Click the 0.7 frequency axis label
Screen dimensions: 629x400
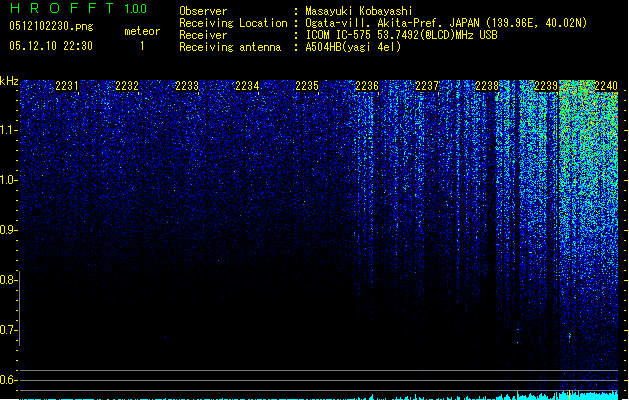click(x=8, y=330)
